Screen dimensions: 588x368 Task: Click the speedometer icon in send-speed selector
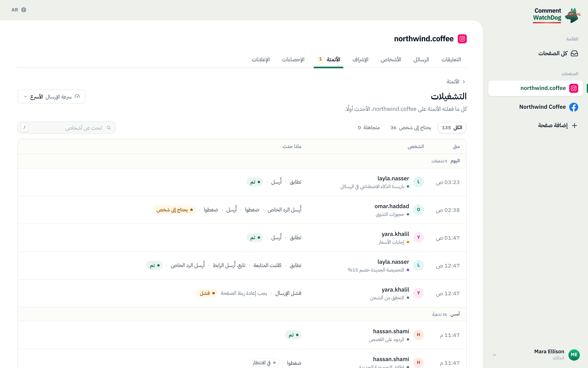(x=77, y=97)
